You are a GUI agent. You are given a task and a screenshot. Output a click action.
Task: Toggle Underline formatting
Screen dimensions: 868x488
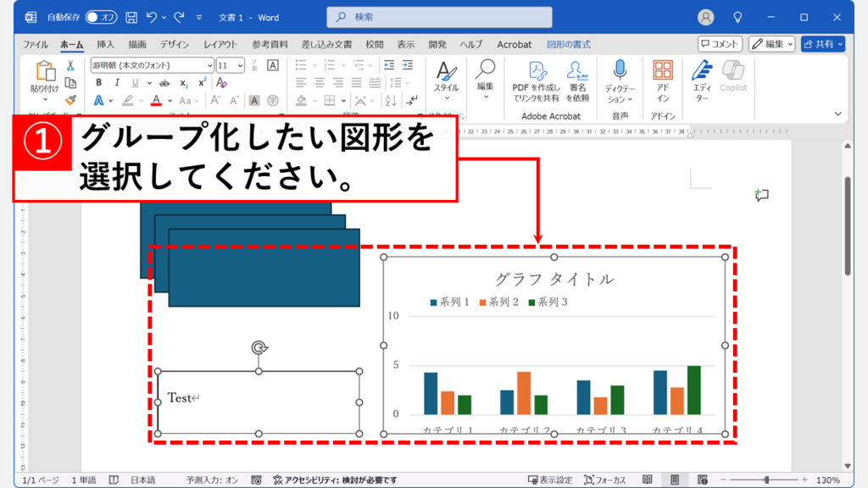click(x=135, y=83)
